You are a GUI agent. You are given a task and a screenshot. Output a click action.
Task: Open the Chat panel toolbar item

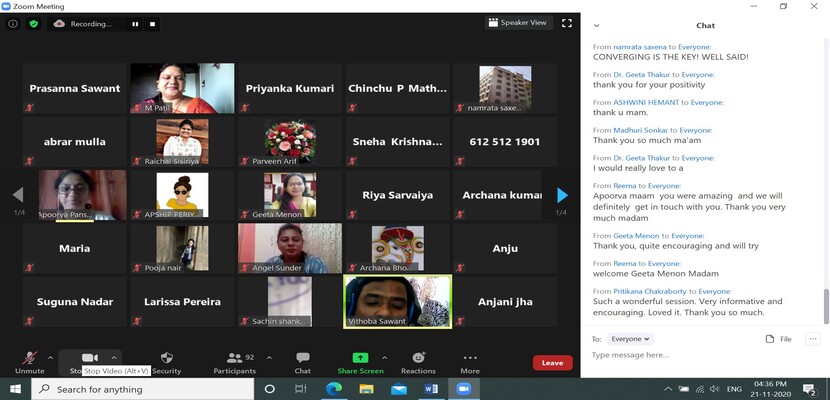click(x=302, y=359)
